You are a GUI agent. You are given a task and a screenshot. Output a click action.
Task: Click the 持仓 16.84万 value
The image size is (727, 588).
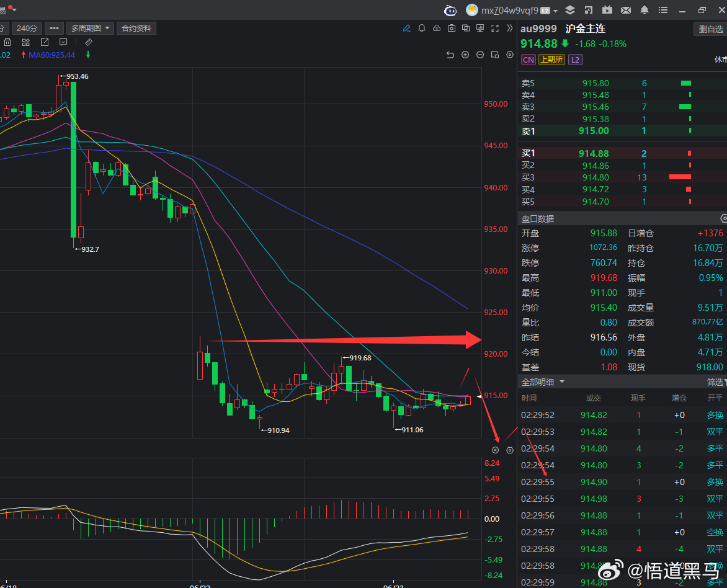(x=708, y=263)
